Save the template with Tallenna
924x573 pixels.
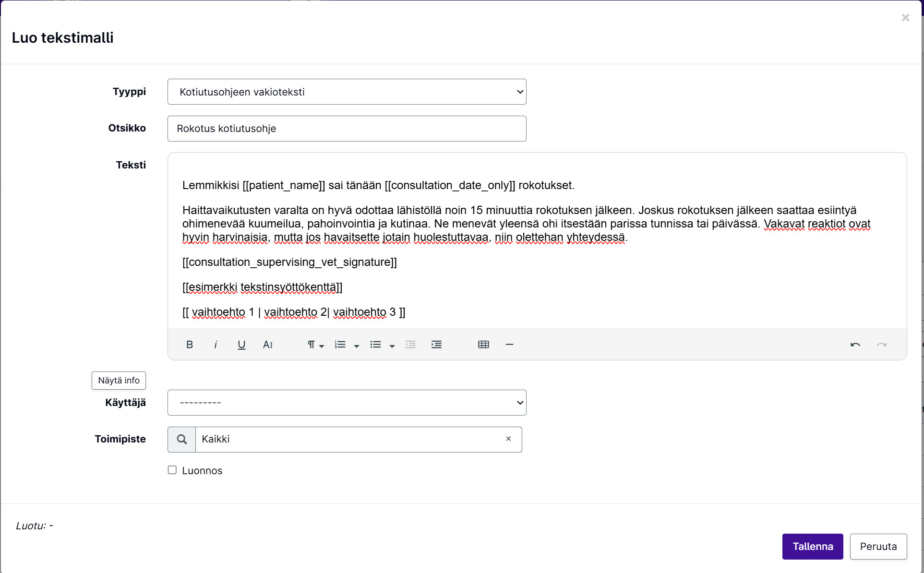click(813, 547)
